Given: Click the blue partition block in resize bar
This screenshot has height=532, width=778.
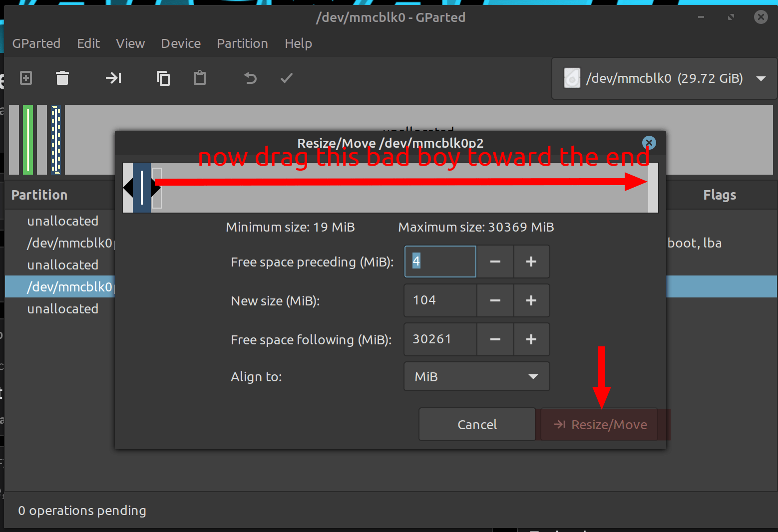Looking at the screenshot, I should coord(142,188).
